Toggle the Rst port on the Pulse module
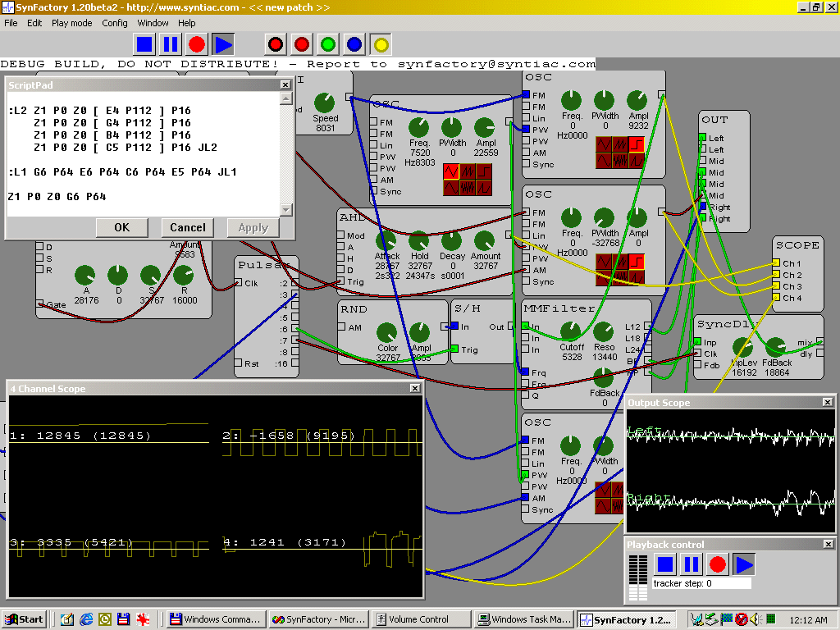 pos(239,363)
